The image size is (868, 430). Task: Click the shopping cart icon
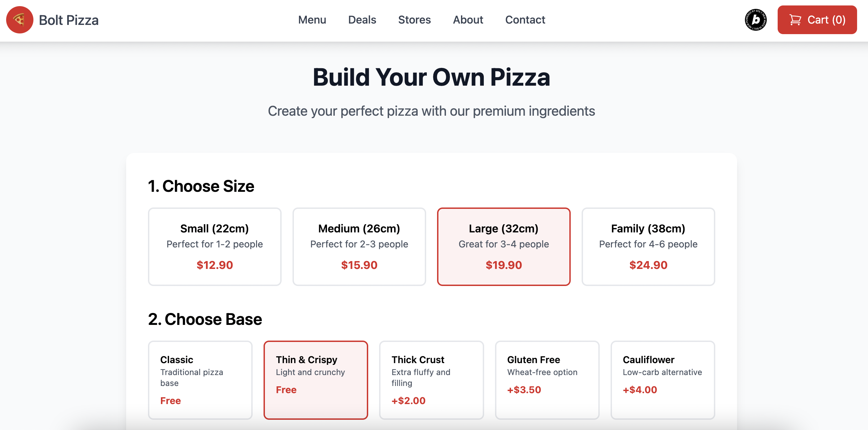coord(795,20)
